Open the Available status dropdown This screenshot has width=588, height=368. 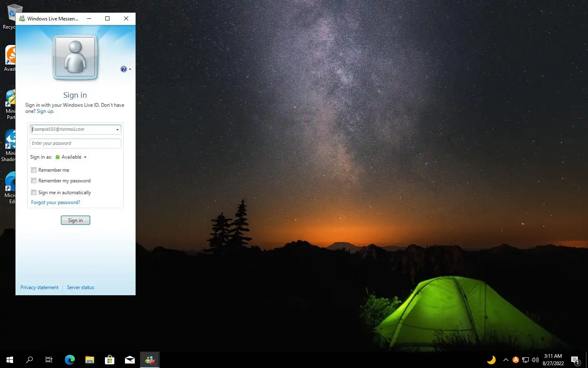(71, 157)
